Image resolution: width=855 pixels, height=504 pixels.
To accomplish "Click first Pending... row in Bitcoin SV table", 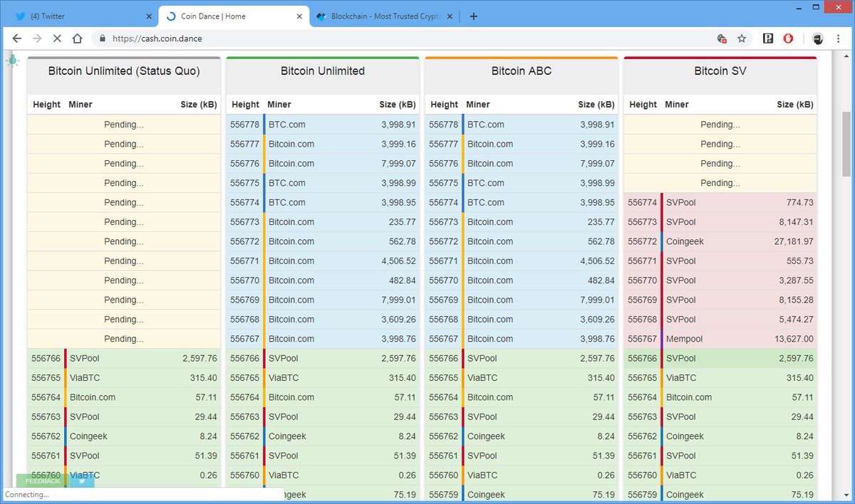I will pos(720,125).
